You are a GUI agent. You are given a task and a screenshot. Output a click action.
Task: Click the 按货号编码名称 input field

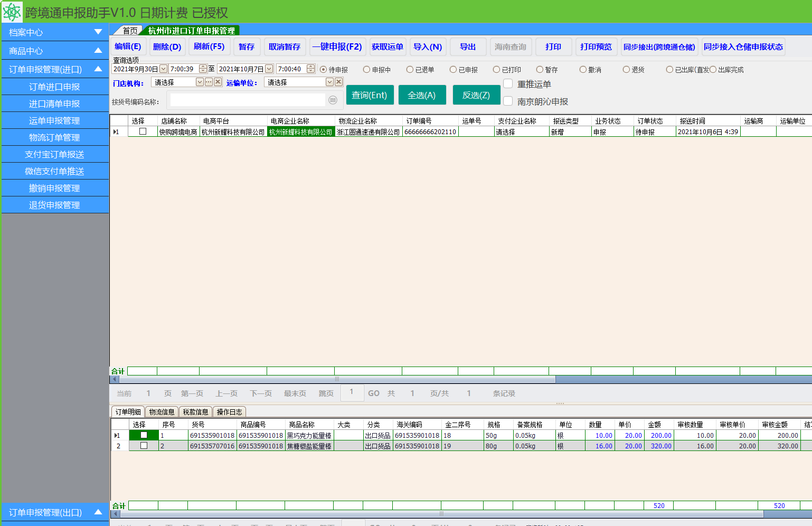[x=248, y=100]
